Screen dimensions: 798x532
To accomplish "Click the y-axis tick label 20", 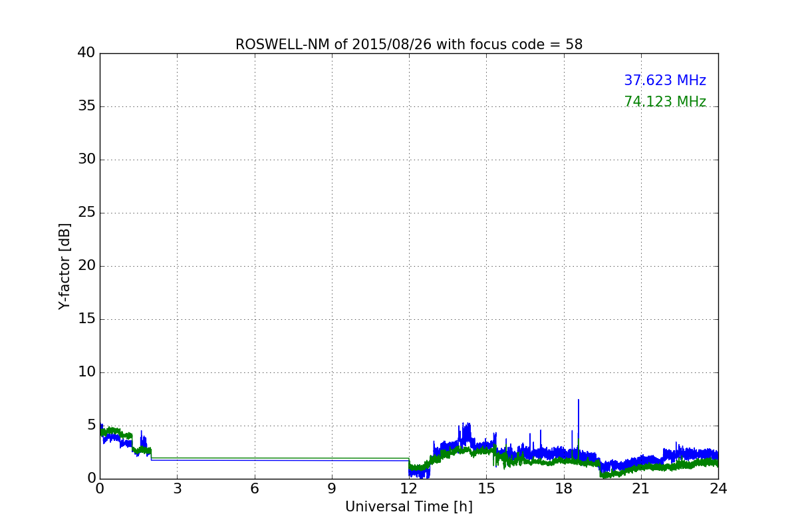I will pyautogui.click(x=86, y=266).
